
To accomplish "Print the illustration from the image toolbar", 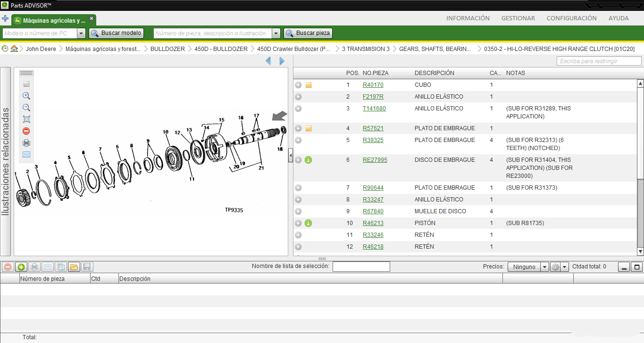I will [x=26, y=143].
